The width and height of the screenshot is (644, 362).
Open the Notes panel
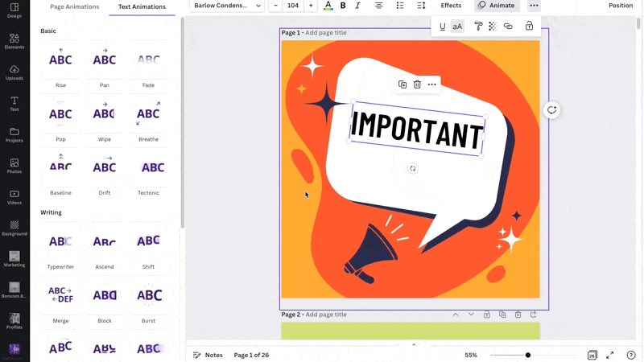coord(208,355)
